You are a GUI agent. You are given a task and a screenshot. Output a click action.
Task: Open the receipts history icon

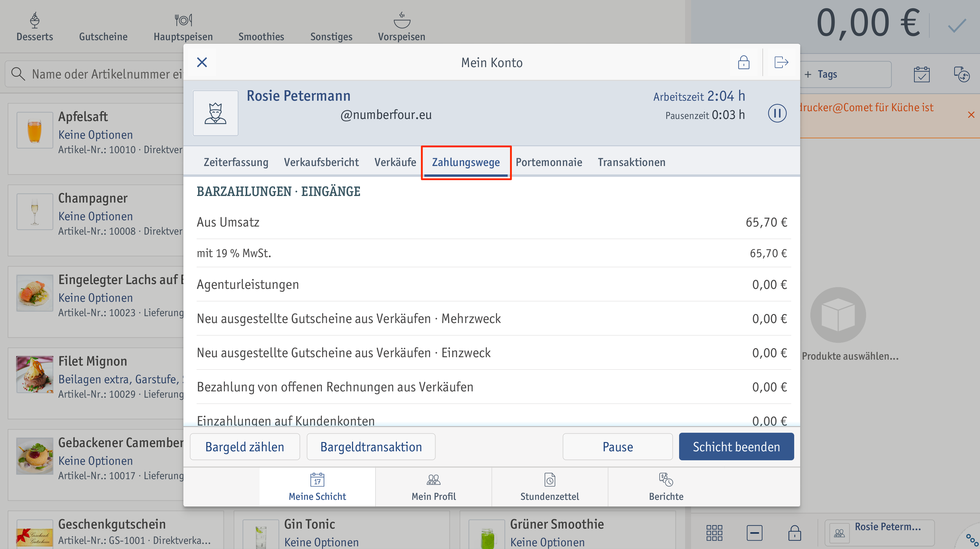click(x=961, y=74)
